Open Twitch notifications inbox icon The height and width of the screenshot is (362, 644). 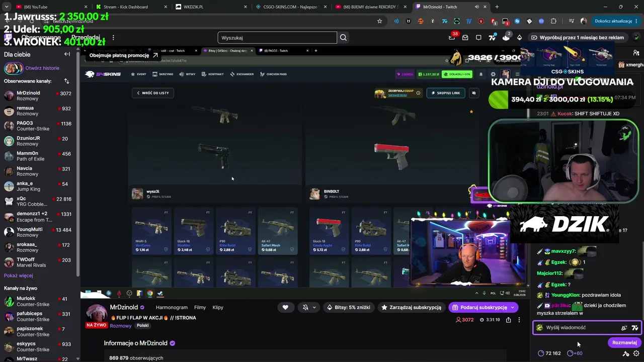coord(465,38)
